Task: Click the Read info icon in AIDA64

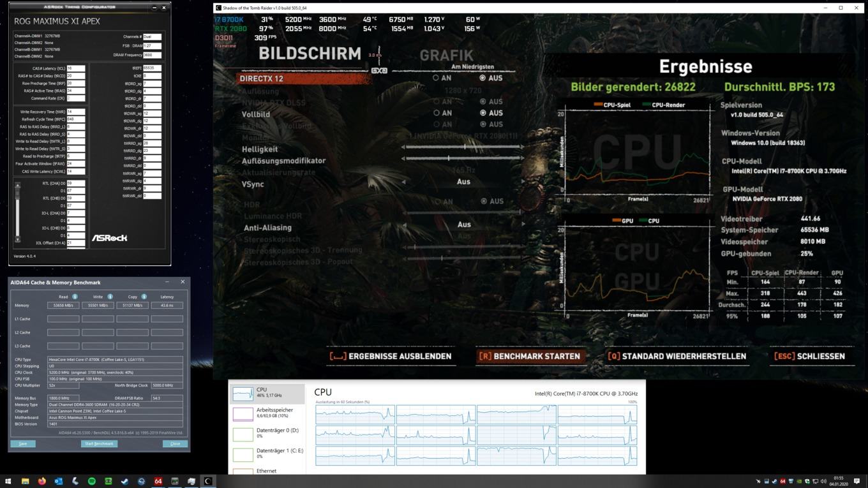Action: tap(75, 297)
